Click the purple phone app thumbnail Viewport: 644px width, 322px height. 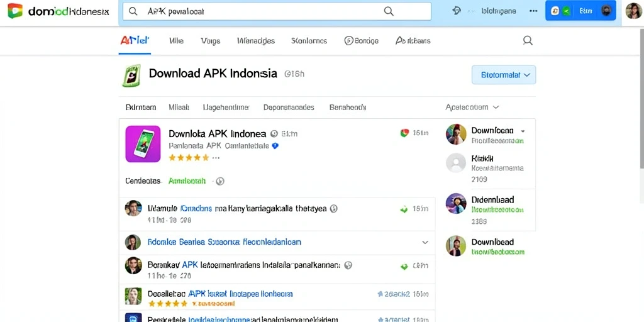tap(143, 144)
